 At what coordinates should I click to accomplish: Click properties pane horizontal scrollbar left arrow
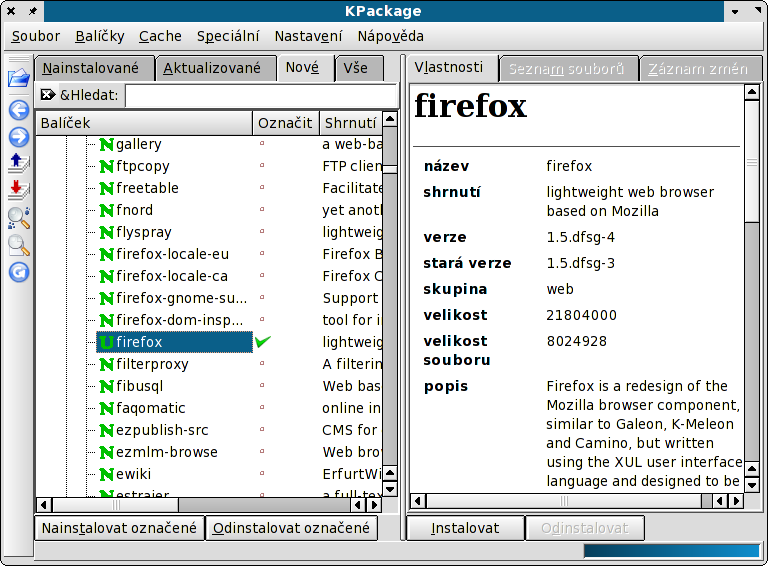418,501
